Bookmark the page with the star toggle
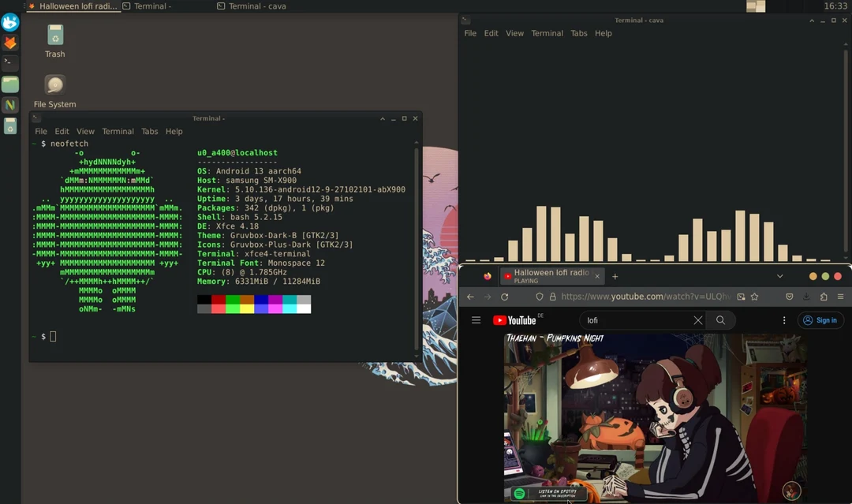Viewport: 852px width, 504px height. pos(753,297)
